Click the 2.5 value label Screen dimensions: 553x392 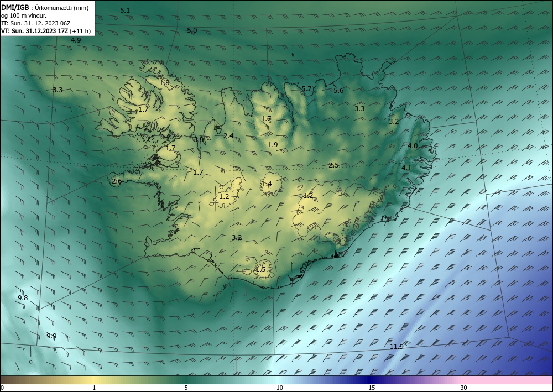coord(333,165)
